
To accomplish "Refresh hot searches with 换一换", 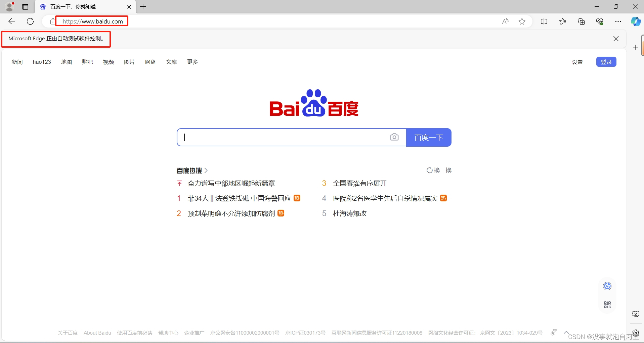I will click(439, 170).
